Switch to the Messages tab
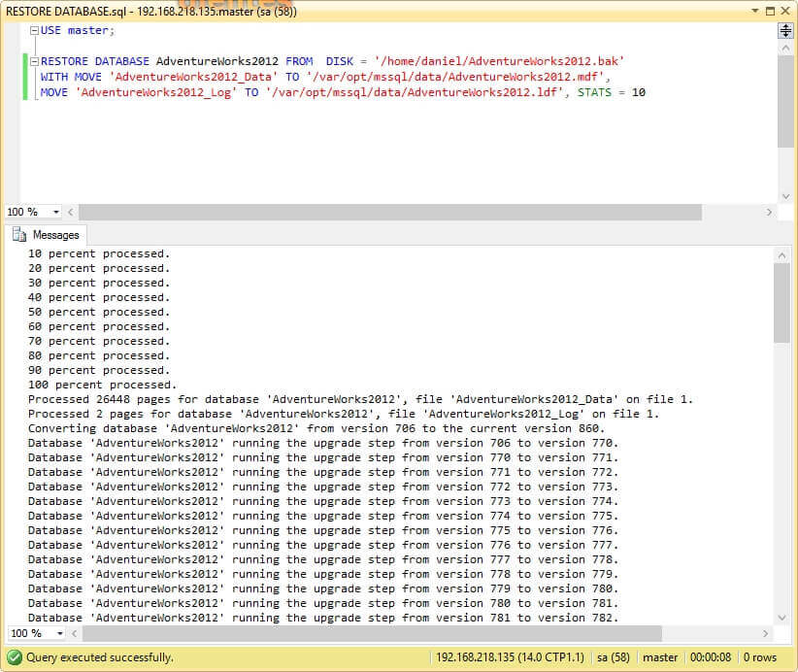This screenshot has height=672, width=798. click(x=47, y=235)
